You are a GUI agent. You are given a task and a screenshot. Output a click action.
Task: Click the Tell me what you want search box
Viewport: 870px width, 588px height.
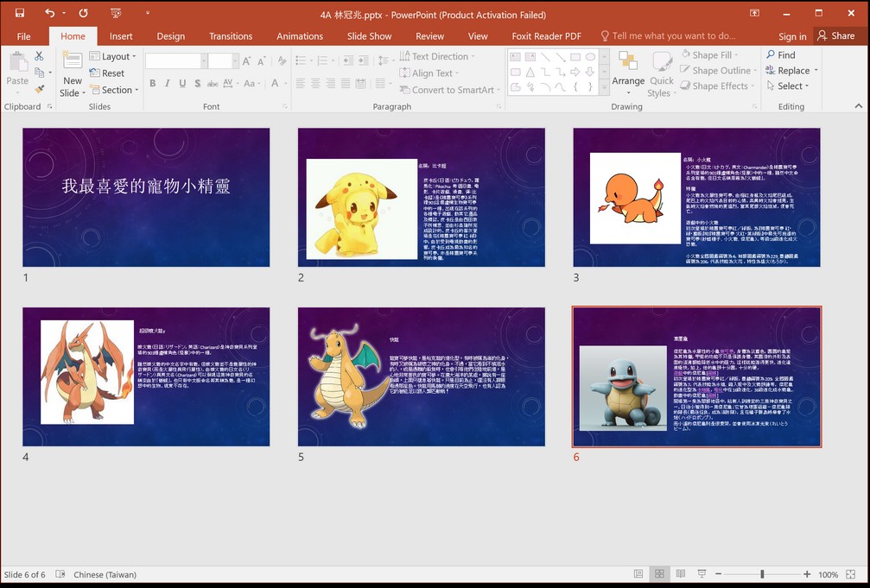coord(669,36)
